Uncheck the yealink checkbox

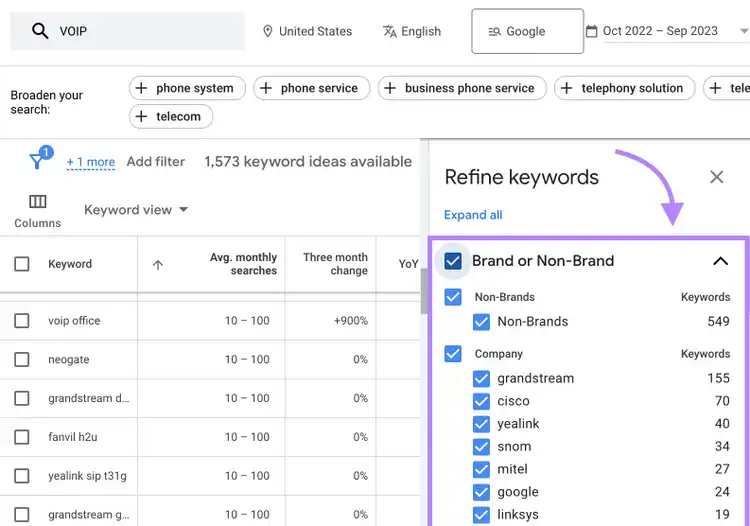click(481, 424)
